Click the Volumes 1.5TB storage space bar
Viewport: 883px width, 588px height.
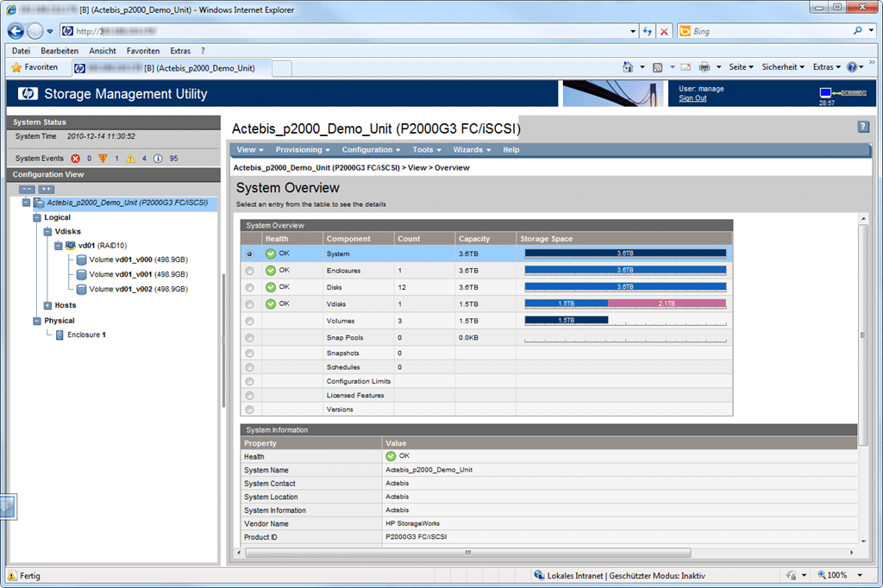point(566,321)
